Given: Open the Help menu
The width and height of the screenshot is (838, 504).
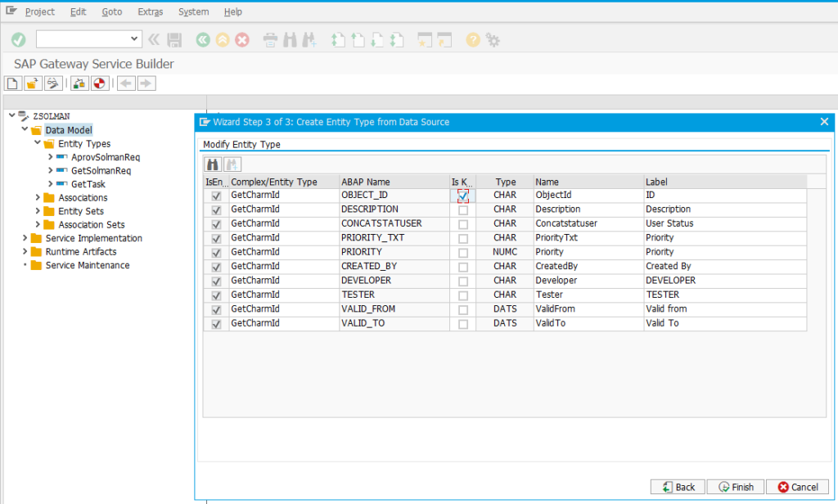Looking at the screenshot, I should (x=232, y=11).
